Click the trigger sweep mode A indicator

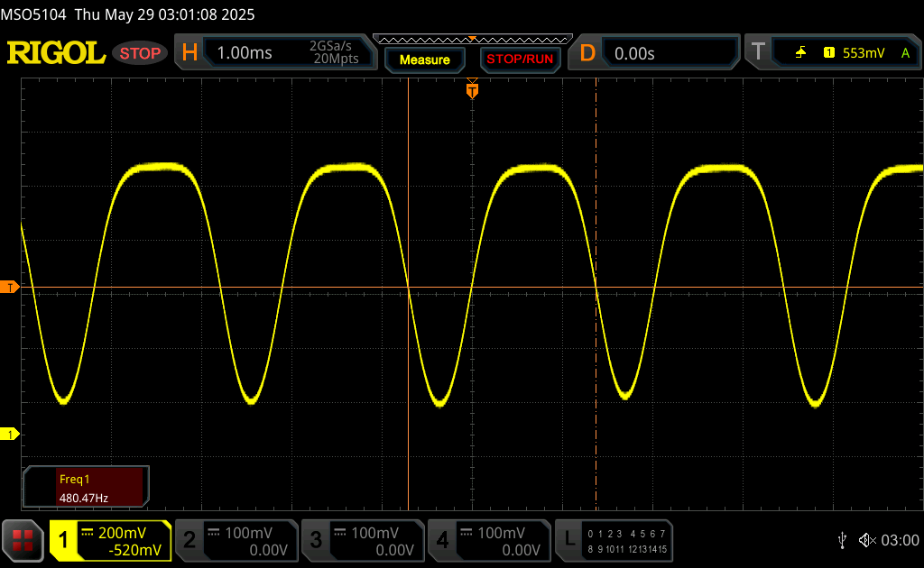(906, 53)
